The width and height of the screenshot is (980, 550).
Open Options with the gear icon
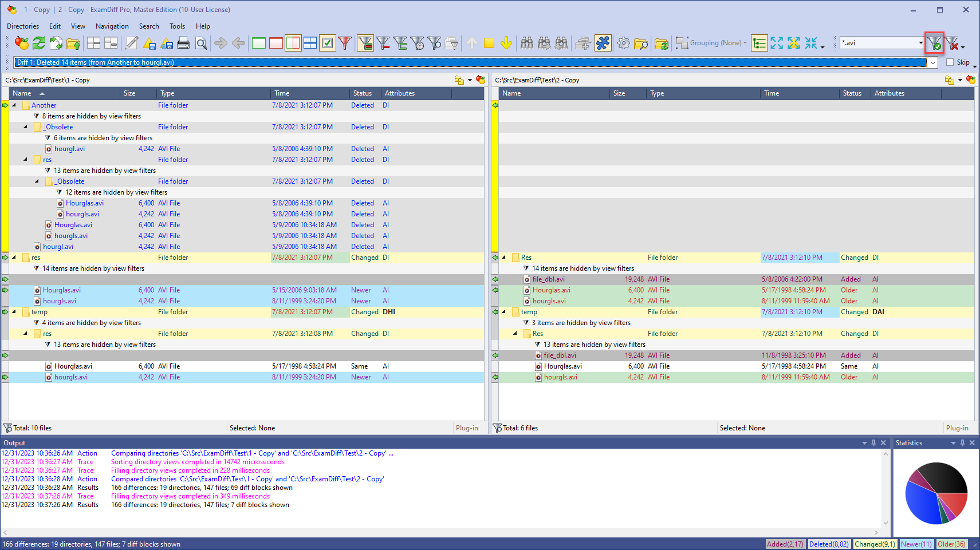[624, 43]
